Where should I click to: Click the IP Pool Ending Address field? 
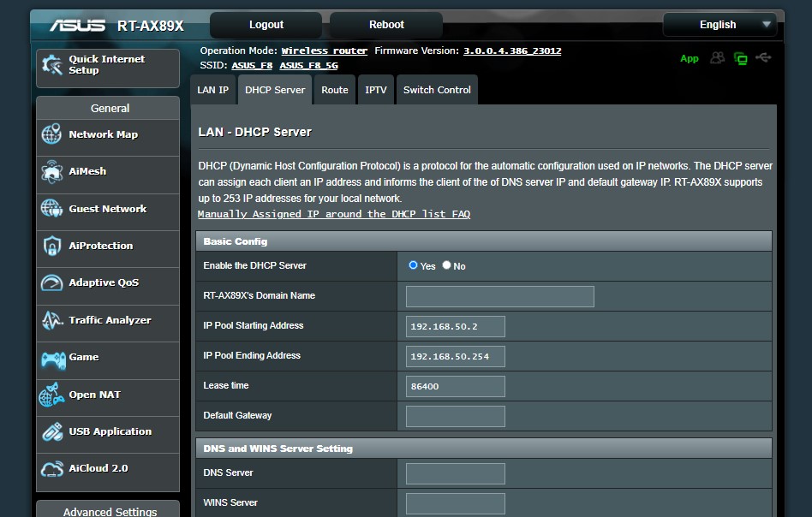pos(455,357)
